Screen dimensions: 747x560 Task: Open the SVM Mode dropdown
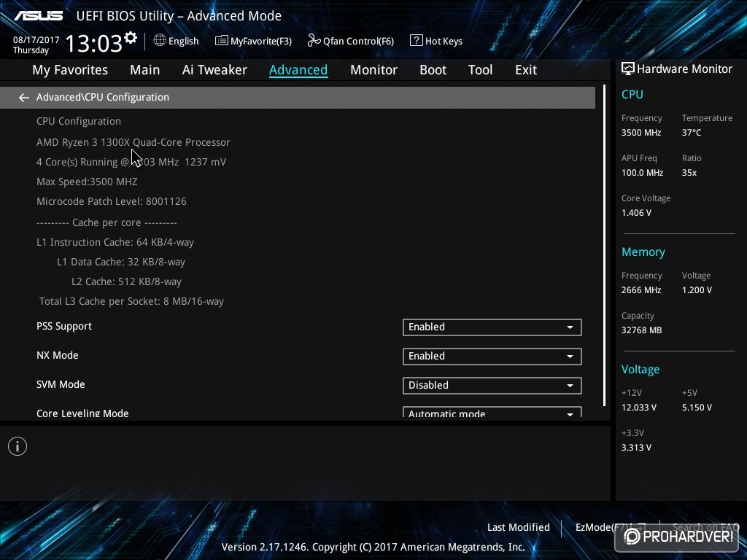(x=492, y=385)
